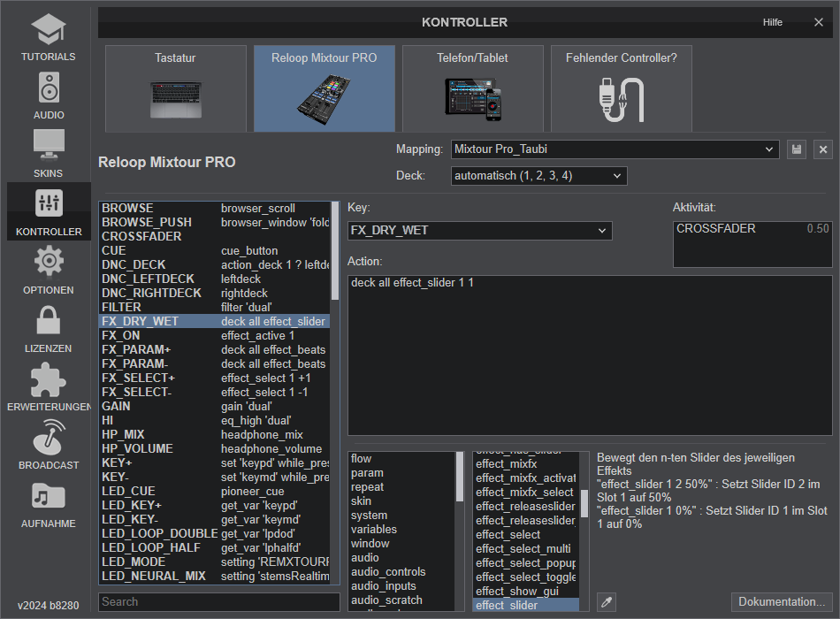Select the FX_ON mapping row
Image resolution: width=840 pixels, height=619 pixels.
tap(214, 335)
